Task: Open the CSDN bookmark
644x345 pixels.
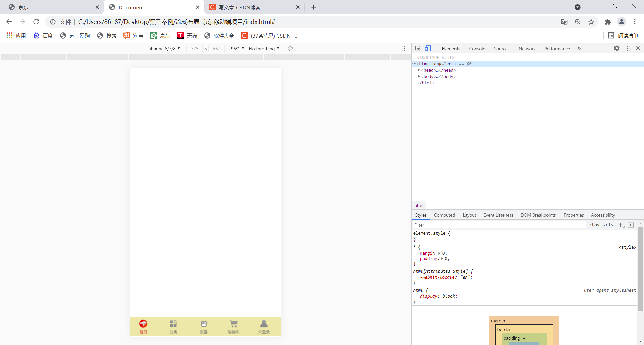Action: (x=270, y=36)
